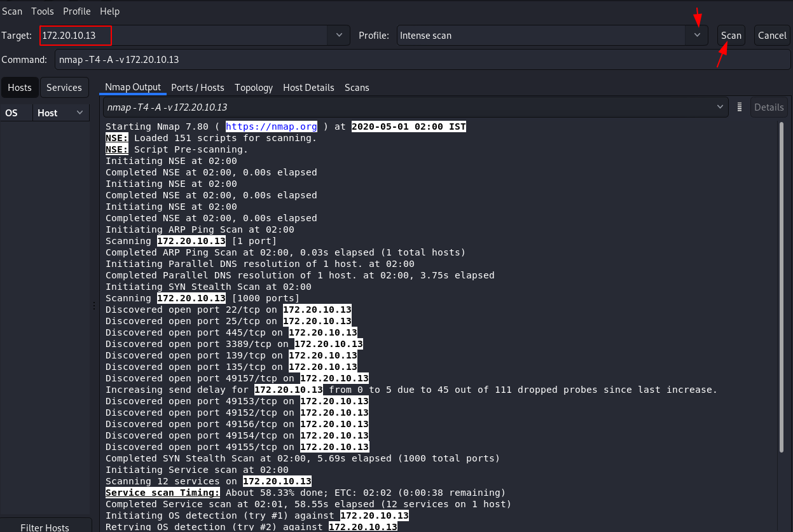Click 'Initiating SYN Stealth Scan at 02:00'
Image resolution: width=793 pixels, height=532 pixels.
click(x=209, y=287)
